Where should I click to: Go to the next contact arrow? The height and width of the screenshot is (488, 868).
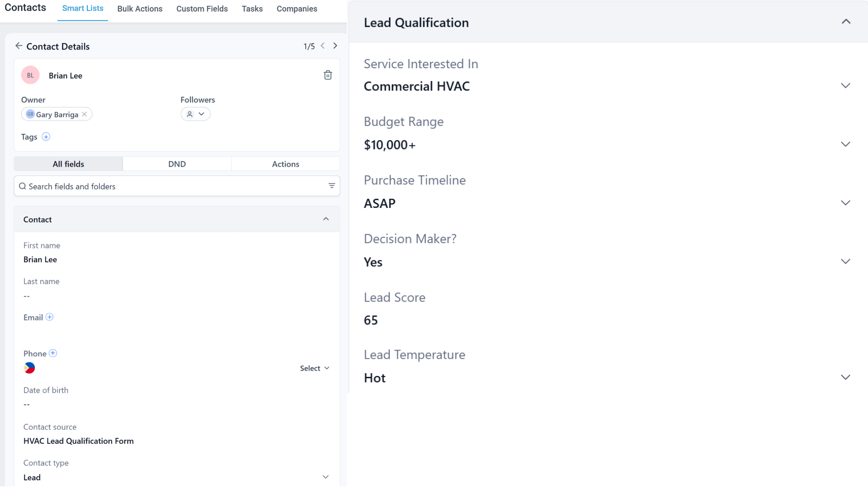(335, 46)
